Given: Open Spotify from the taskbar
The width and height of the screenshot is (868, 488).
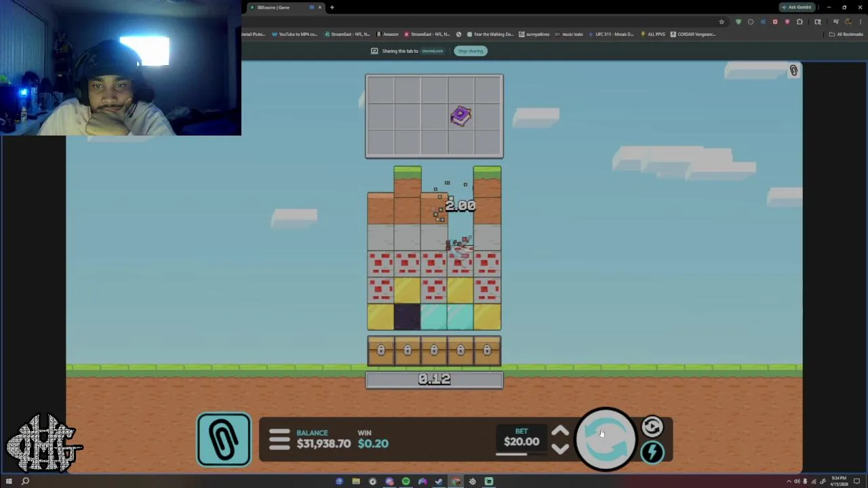Looking at the screenshot, I should click(x=406, y=481).
